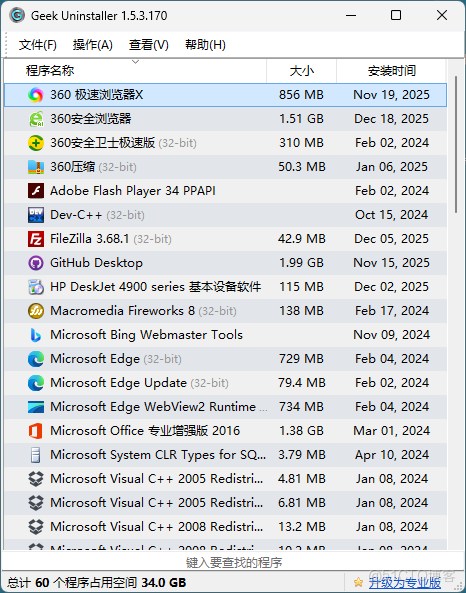This screenshot has height=593, width=466.
Task: Select the Macromedia Fireworks 8 entry name
Action: point(123,311)
